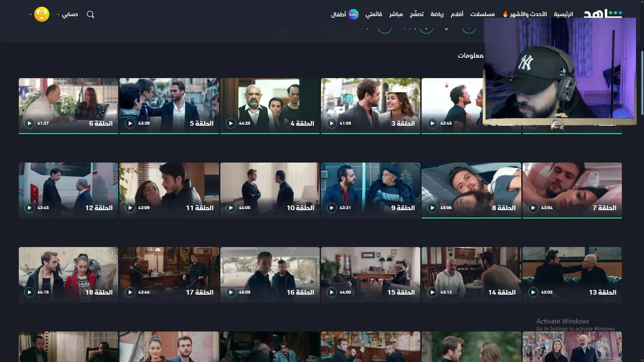Play episode الحلقة 3 via play icon
Image resolution: width=644 pixels, height=362 pixels.
point(332,123)
